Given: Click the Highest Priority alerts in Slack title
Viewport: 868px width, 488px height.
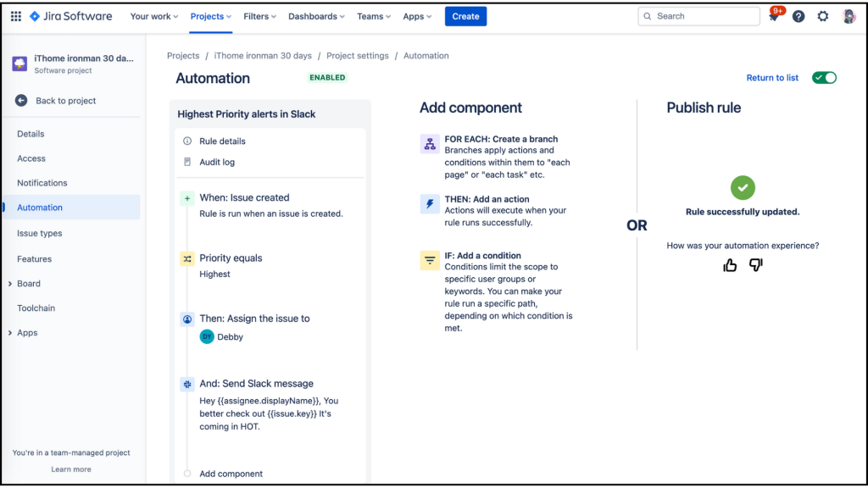Looking at the screenshot, I should 247,114.
